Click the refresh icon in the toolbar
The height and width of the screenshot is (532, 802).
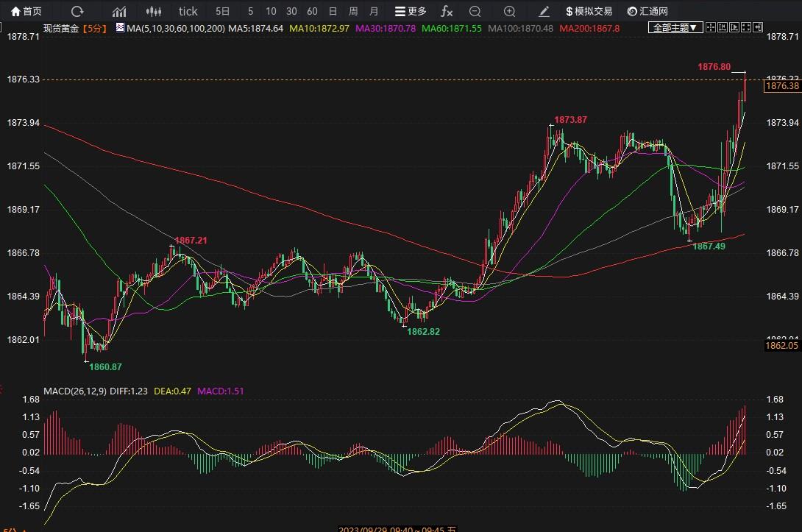[77, 11]
